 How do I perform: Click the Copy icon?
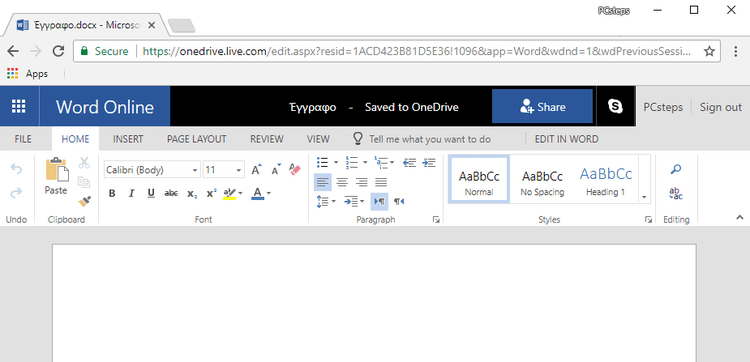click(x=84, y=182)
